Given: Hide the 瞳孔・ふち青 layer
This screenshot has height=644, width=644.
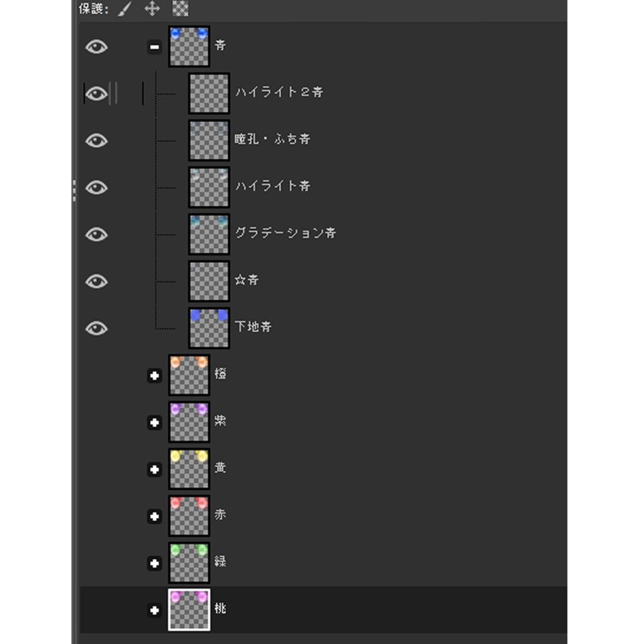Looking at the screenshot, I should coord(96,140).
